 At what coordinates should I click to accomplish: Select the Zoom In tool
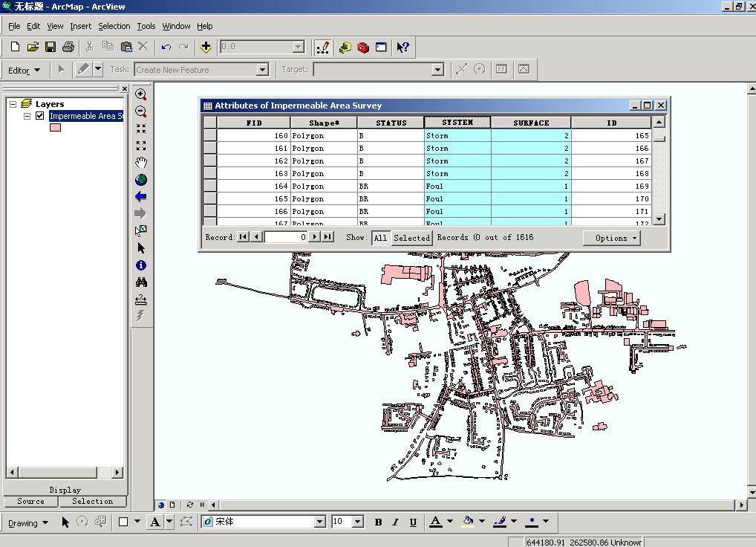coord(141,95)
